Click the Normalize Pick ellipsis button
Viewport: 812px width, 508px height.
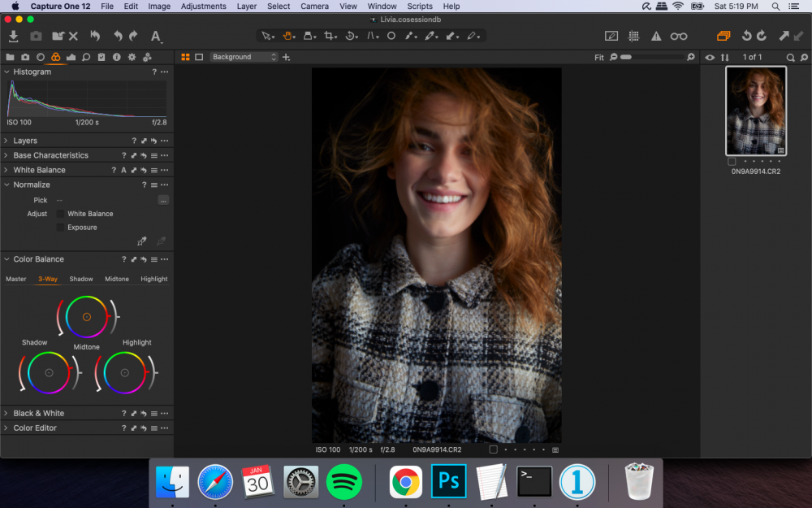163,200
